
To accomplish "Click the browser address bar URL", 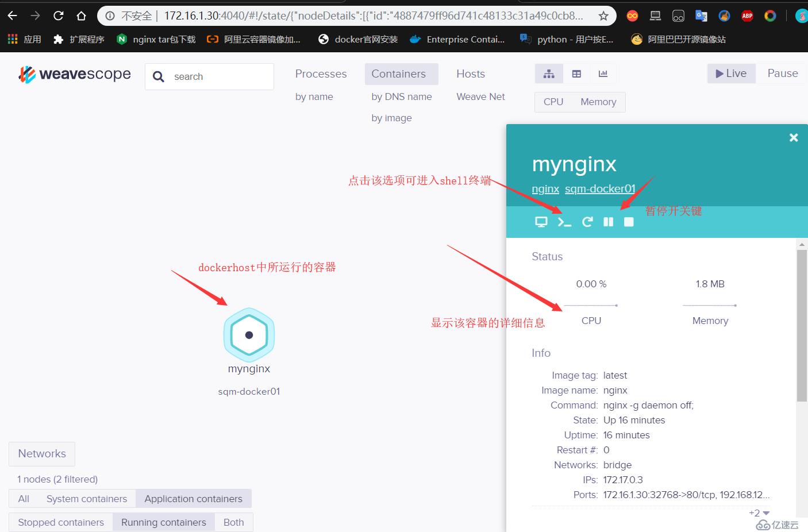I will click(374, 16).
